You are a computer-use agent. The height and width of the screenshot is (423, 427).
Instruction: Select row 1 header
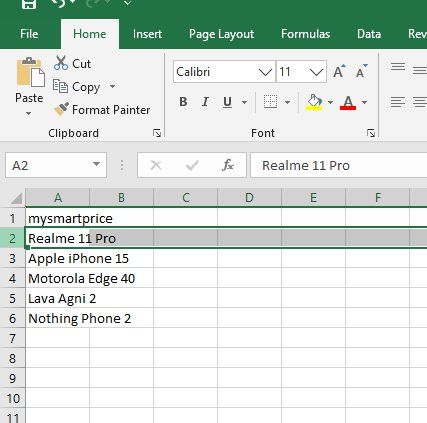click(13, 218)
